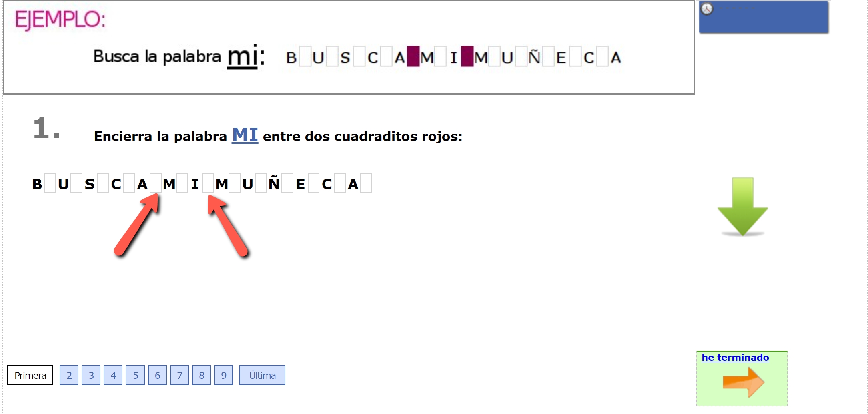The width and height of the screenshot is (868, 414).
Task: Open the Última page
Action: 262,375
